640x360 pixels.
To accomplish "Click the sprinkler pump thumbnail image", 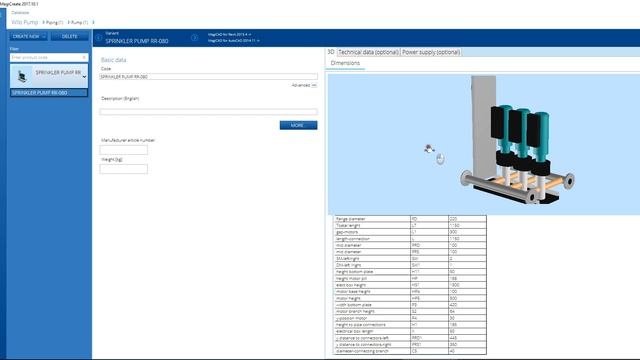I will [22, 76].
